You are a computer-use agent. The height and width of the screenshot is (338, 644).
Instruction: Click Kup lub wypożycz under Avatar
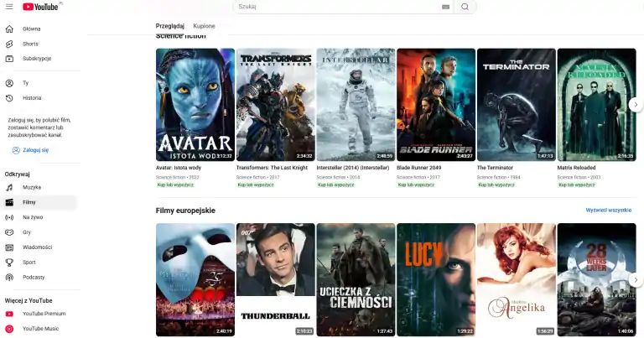175,185
